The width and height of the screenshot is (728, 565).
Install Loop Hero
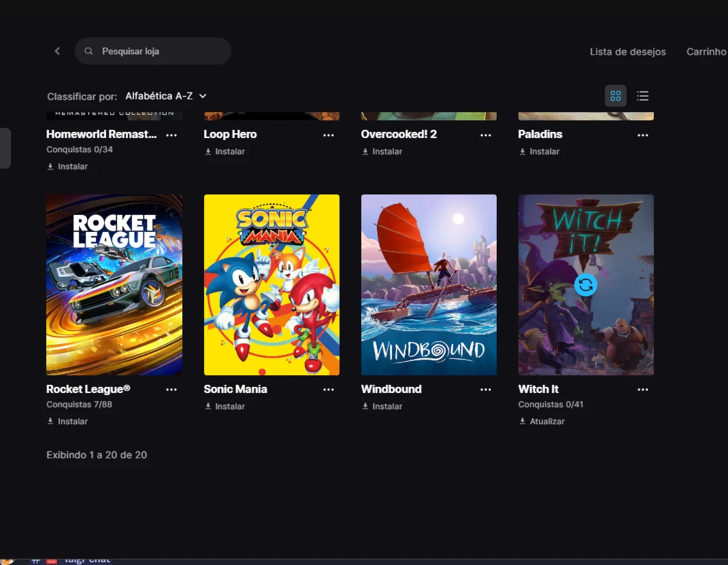[225, 152]
